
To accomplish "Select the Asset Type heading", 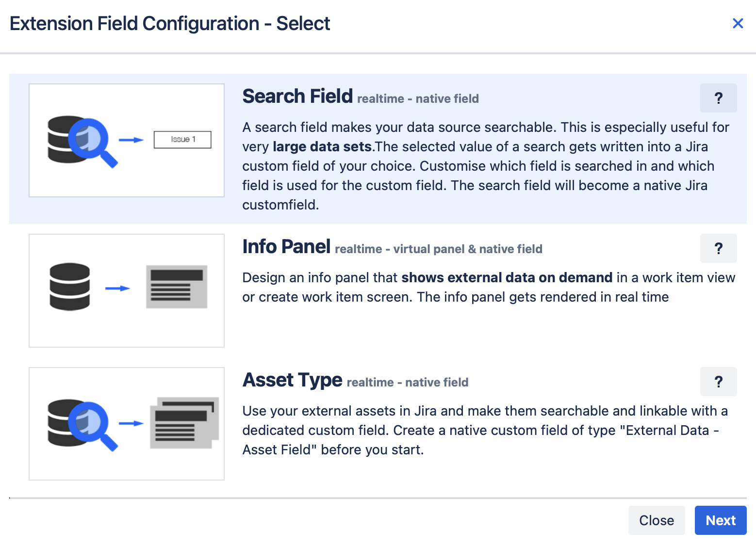I will tap(293, 380).
